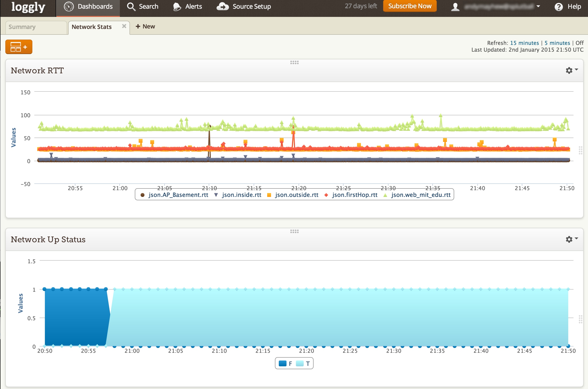The image size is (588, 389).
Task: Click the Search magnifier icon
Action: [x=131, y=7]
